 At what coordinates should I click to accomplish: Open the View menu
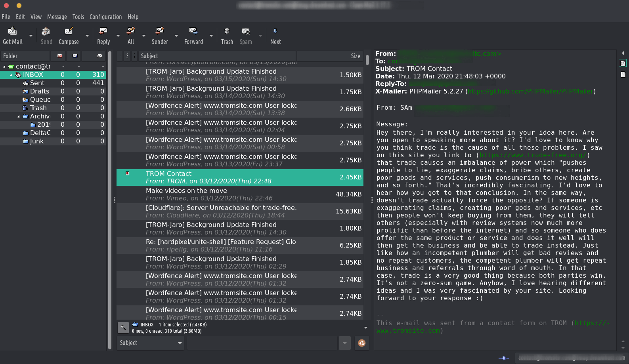click(36, 17)
